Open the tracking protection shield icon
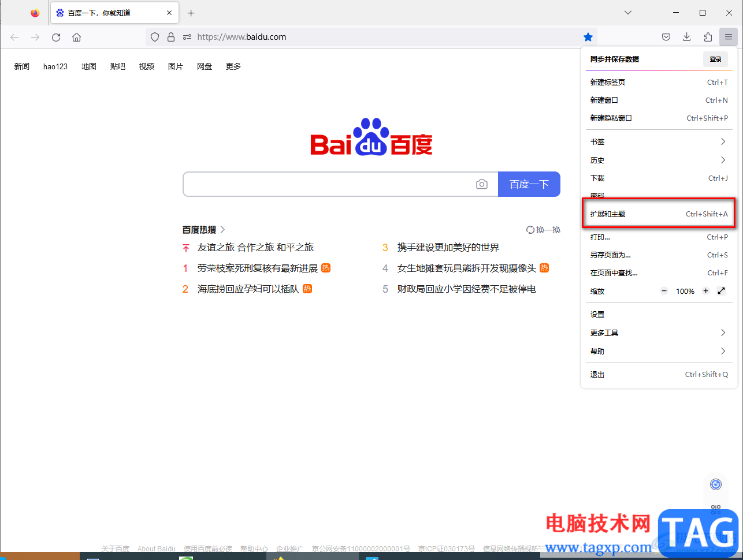The image size is (743, 560). pos(155,37)
